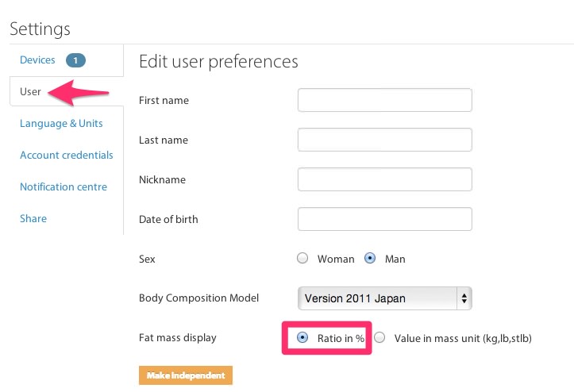574x392 pixels.
Task: Select the Nickname text box
Action: point(385,179)
